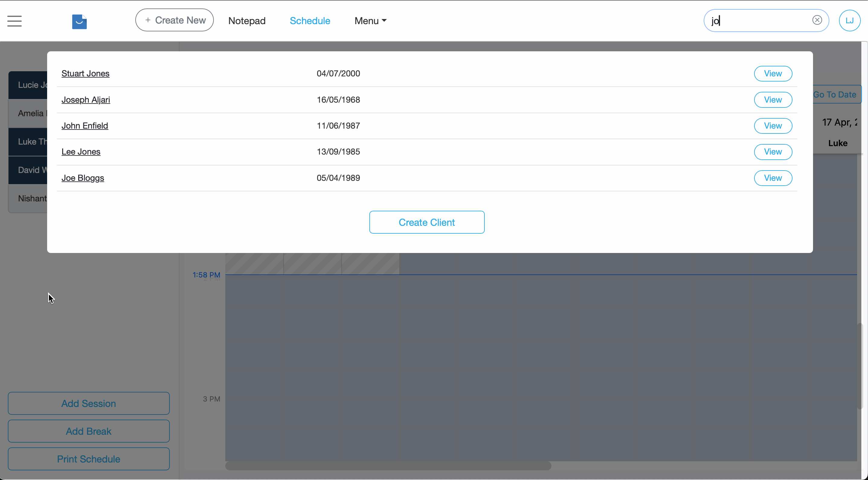The image size is (868, 480).
Task: Click the Go To Date button
Action: click(x=837, y=94)
